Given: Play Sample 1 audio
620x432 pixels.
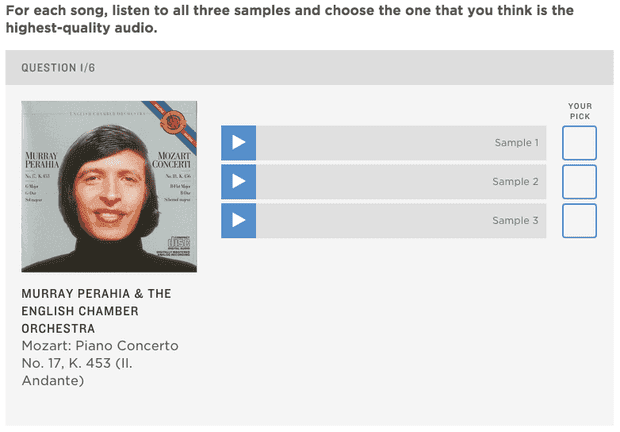Looking at the screenshot, I should tap(238, 143).
